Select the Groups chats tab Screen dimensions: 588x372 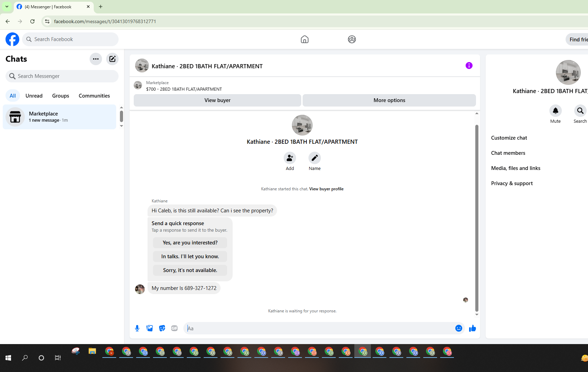[x=61, y=96]
